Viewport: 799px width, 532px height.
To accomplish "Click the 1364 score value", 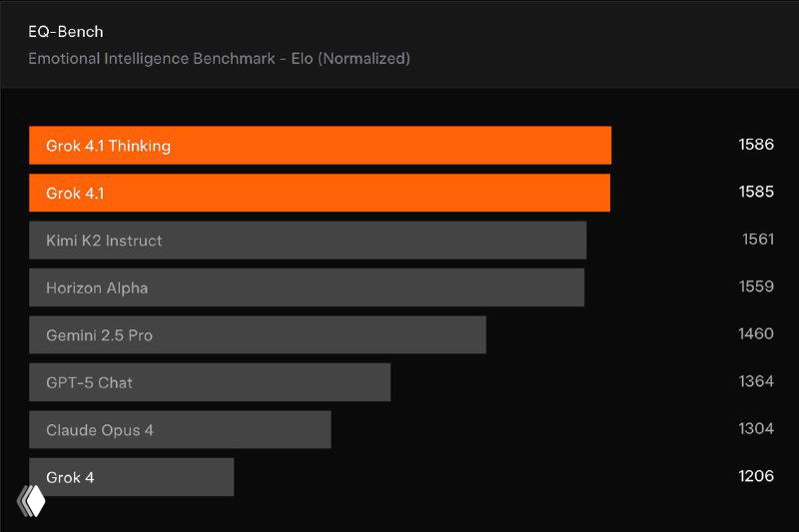I will pos(756,381).
